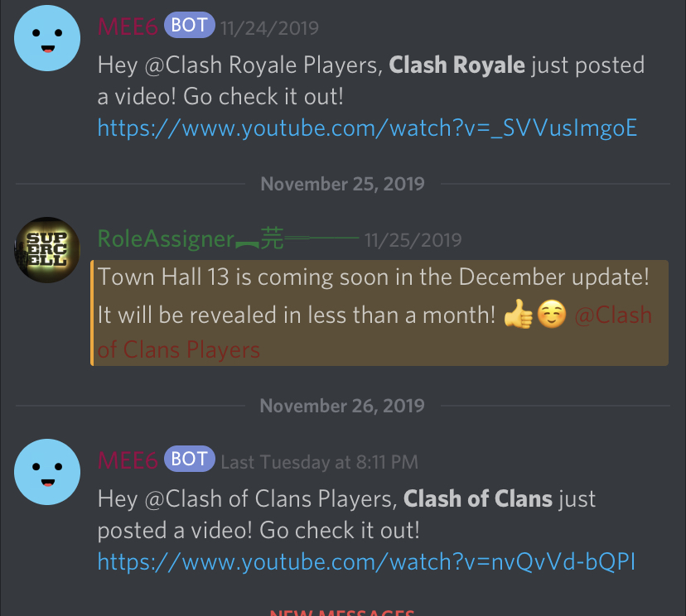Screen dimensions: 686x616
Task: Click the MEE6 username dated 11/24/2019
Action: click(128, 26)
